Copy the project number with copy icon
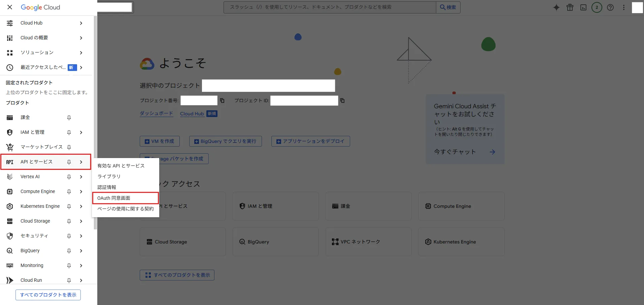 click(222, 101)
